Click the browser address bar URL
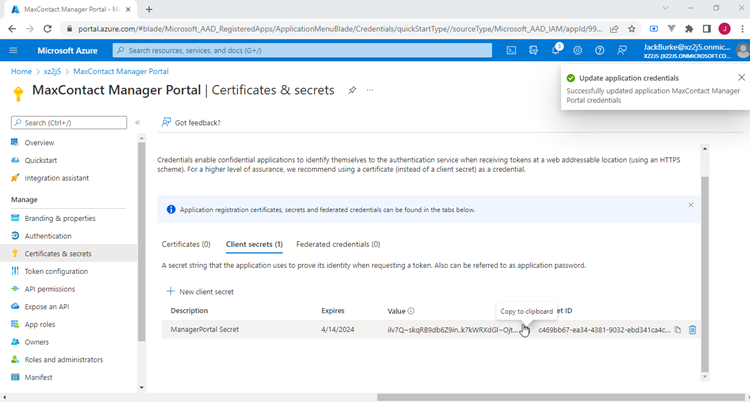The image size is (750, 402). (x=340, y=29)
